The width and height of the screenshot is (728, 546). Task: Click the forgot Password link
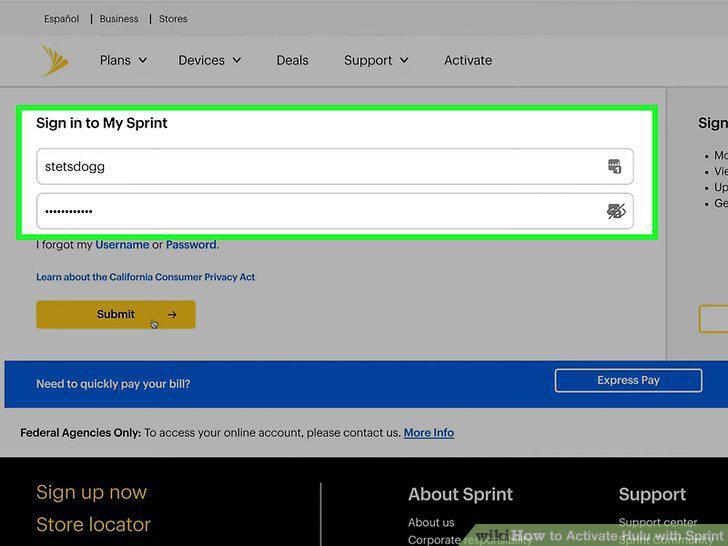coord(191,245)
